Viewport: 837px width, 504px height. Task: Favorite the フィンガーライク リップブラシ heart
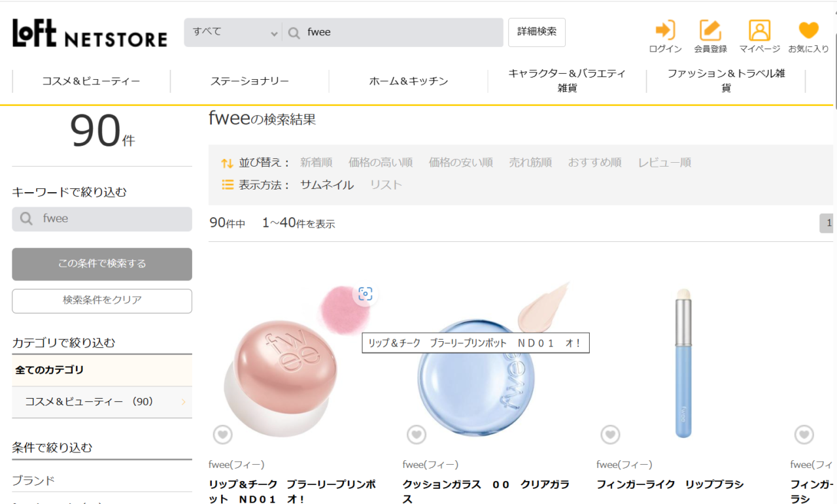click(610, 434)
